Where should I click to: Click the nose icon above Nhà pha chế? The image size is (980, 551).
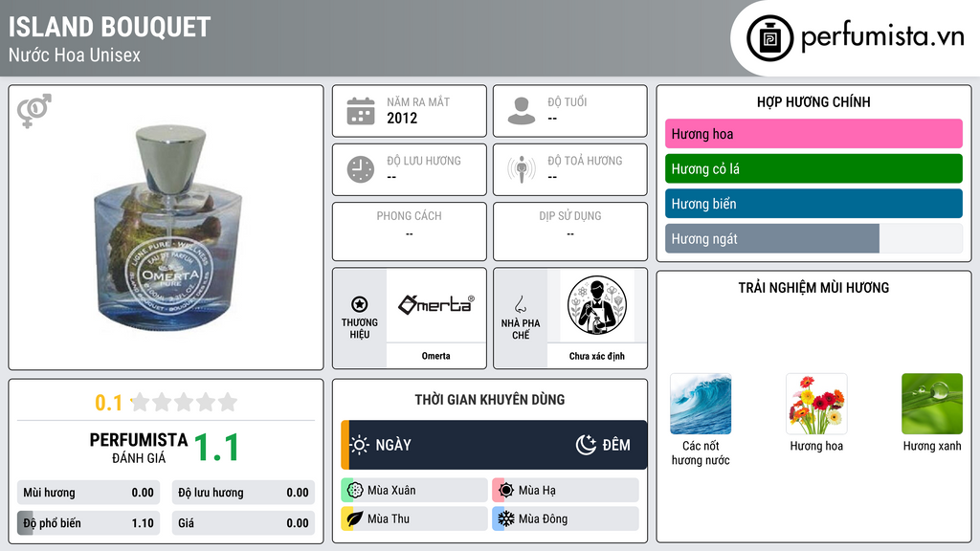click(520, 304)
